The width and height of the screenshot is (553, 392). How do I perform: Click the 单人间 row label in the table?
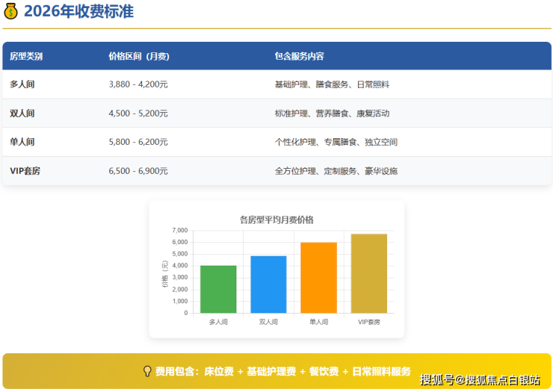[x=22, y=142]
